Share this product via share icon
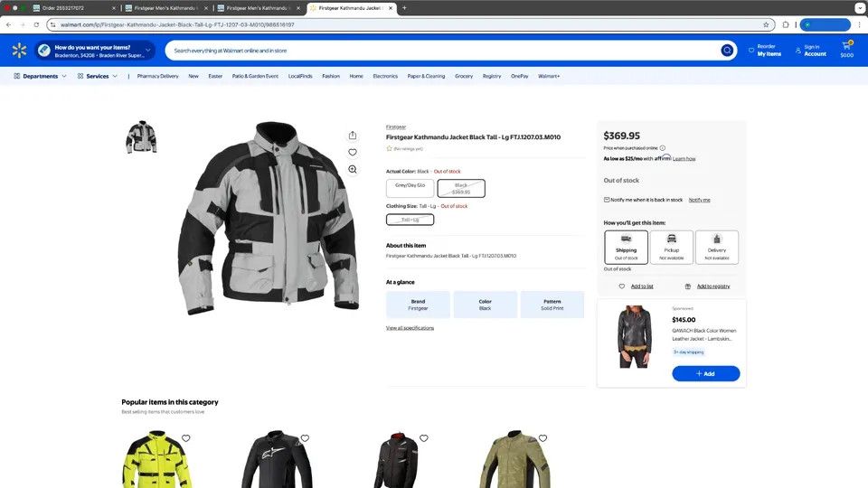Image resolution: width=868 pixels, height=488 pixels. (353, 136)
